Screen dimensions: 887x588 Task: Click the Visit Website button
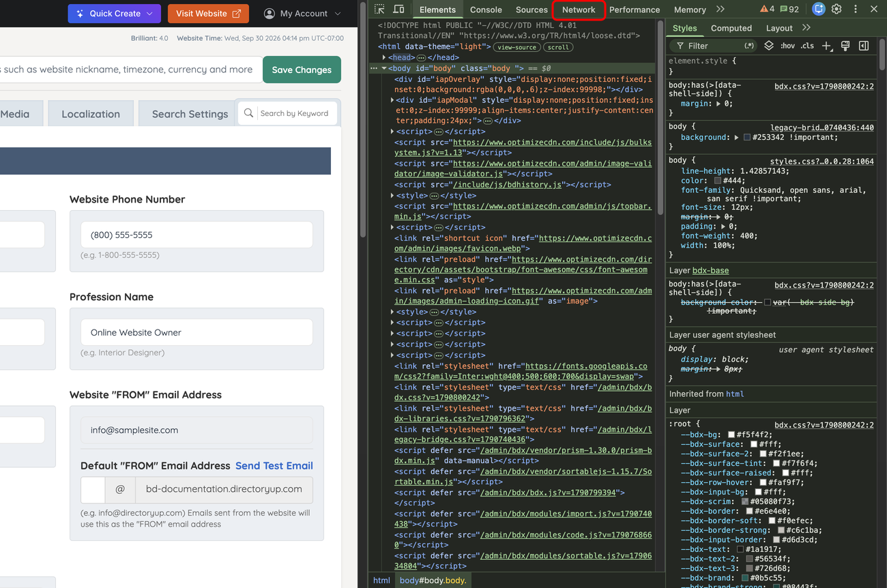pos(208,14)
